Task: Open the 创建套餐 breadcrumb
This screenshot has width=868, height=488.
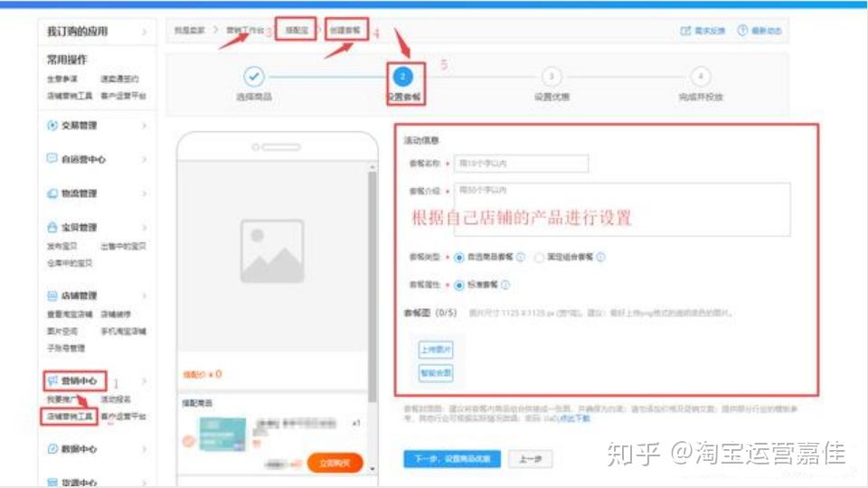Action: (x=344, y=30)
